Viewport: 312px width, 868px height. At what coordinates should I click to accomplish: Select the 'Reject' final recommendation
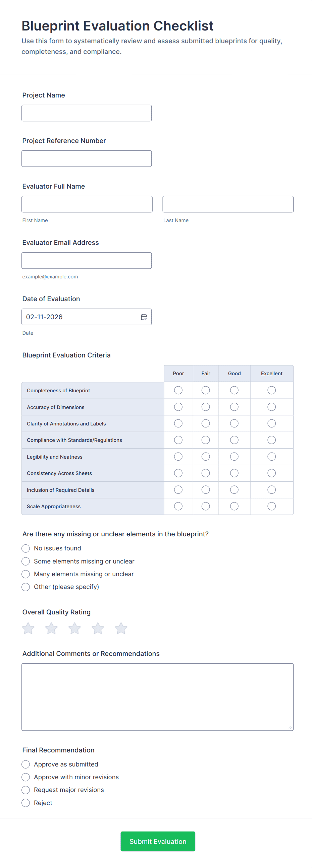coord(25,803)
